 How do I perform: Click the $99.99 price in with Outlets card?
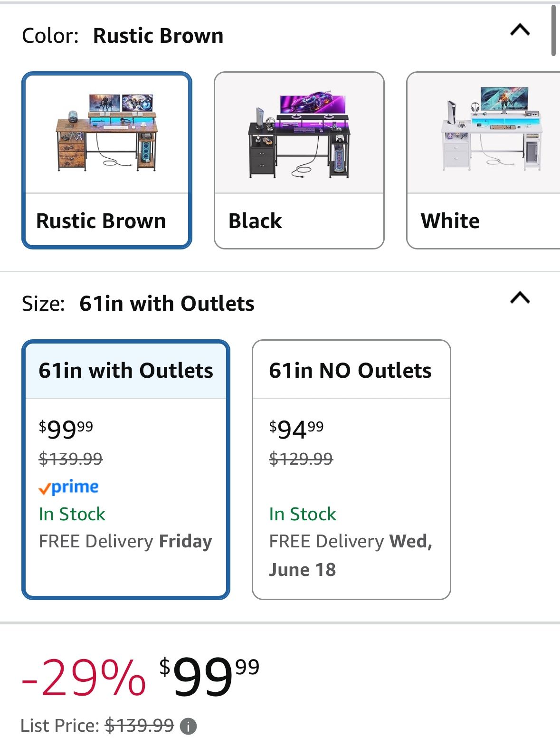click(66, 429)
